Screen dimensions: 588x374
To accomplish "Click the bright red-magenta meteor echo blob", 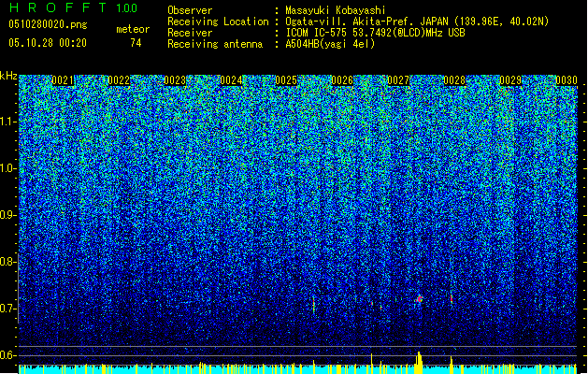I will pyautogui.click(x=420, y=299).
